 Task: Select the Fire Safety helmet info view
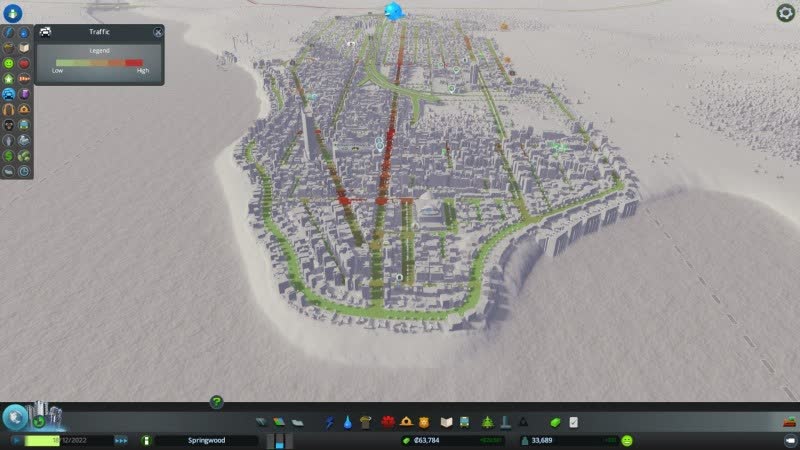24,109
